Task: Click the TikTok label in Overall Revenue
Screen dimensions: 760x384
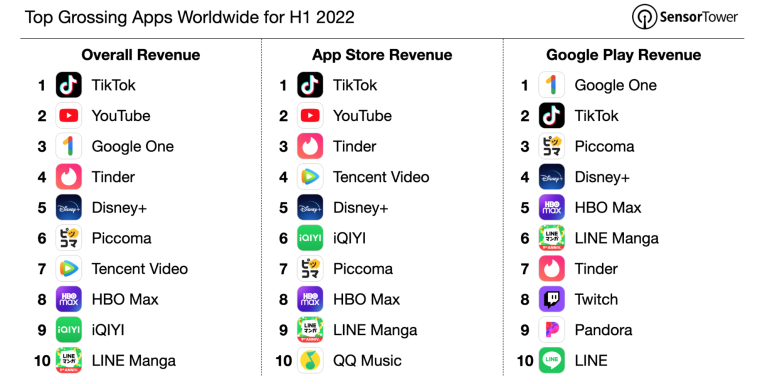Action: click(113, 85)
